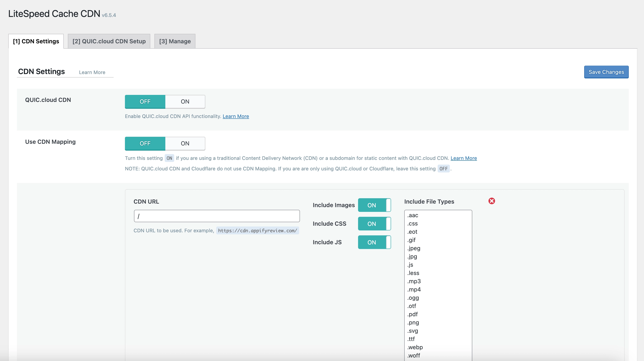Click the Include File Types label
Viewport: 644px width, 361px height.
429,202
